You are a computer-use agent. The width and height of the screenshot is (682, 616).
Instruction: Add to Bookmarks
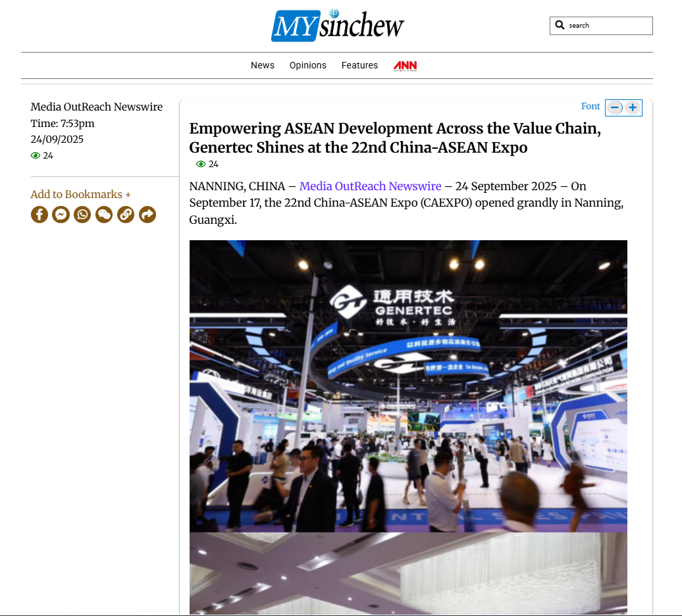(x=80, y=194)
